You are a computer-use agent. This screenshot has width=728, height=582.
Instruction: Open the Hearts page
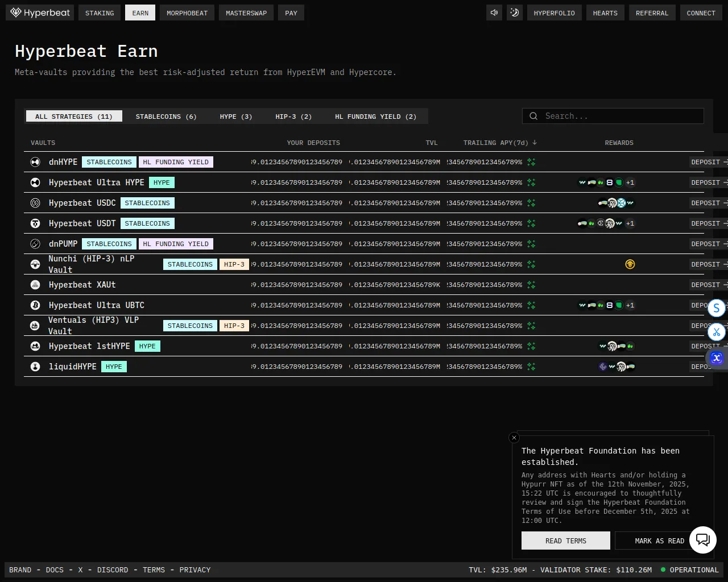pos(605,13)
